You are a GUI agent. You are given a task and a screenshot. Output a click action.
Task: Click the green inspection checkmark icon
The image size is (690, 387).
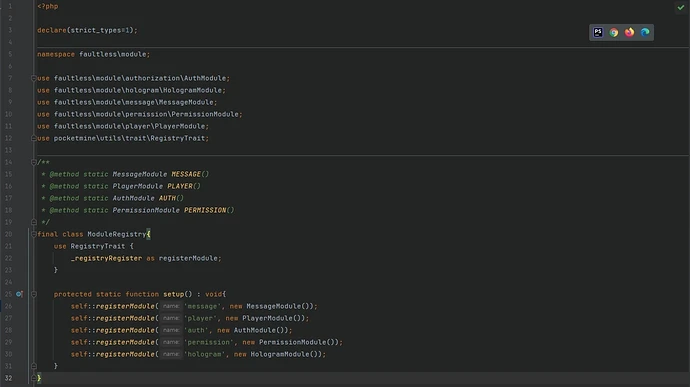point(681,7)
